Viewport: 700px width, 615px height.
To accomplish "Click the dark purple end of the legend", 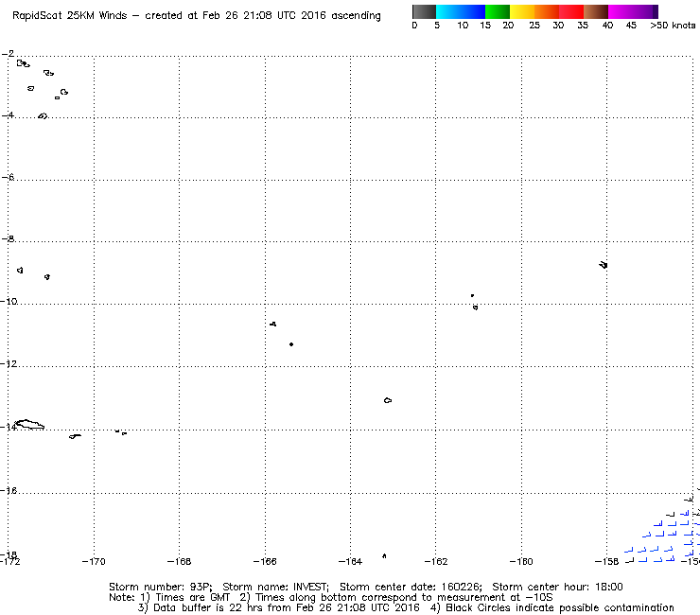I will coord(654,11).
